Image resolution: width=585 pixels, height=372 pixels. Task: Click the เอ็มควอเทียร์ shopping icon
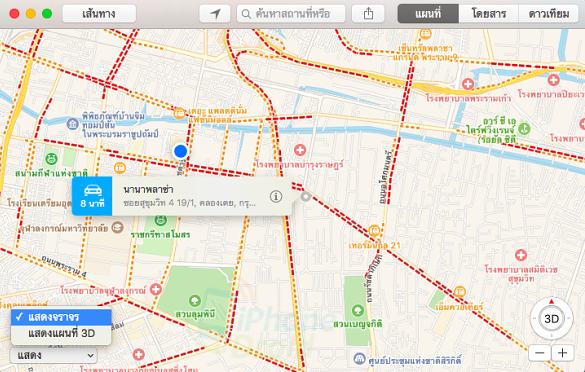[x=460, y=292]
